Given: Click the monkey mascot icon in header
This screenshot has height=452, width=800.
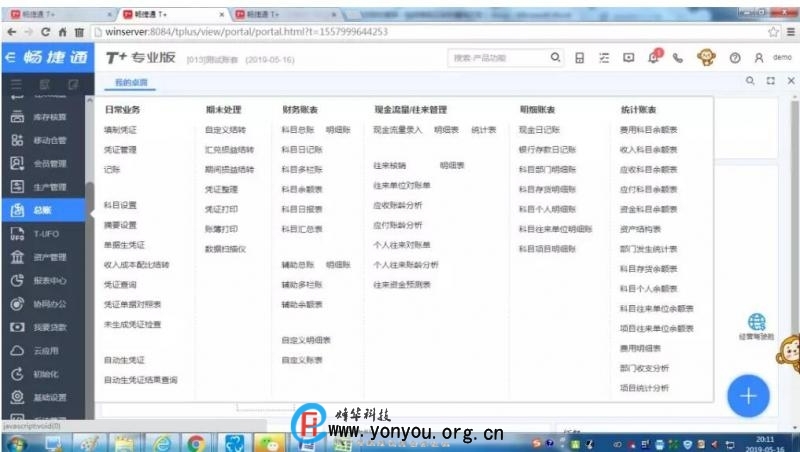Looking at the screenshot, I should coord(706,57).
